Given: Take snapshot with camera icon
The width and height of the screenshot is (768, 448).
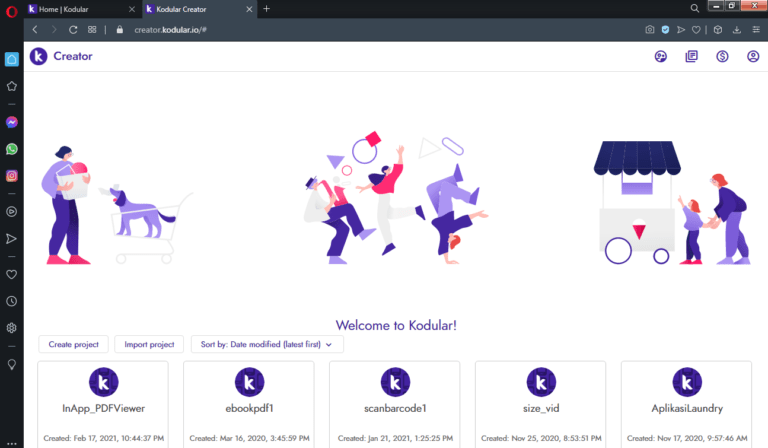Looking at the screenshot, I should [x=649, y=30].
